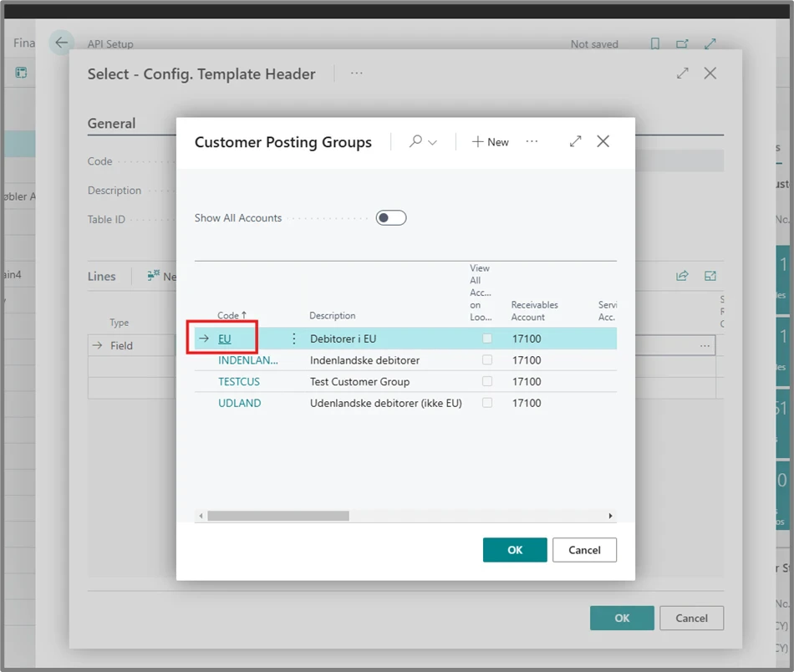Click the New Line icon in Lines toolbar

point(154,276)
